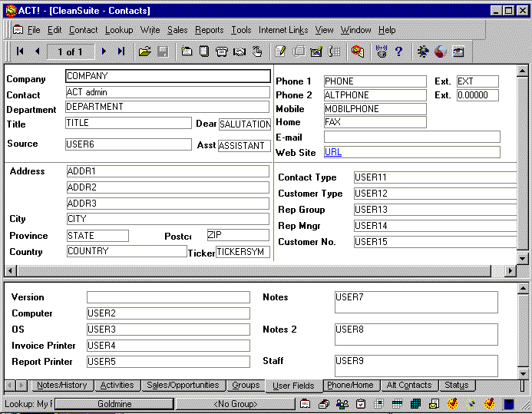Click the URL web site link

pos(333,152)
